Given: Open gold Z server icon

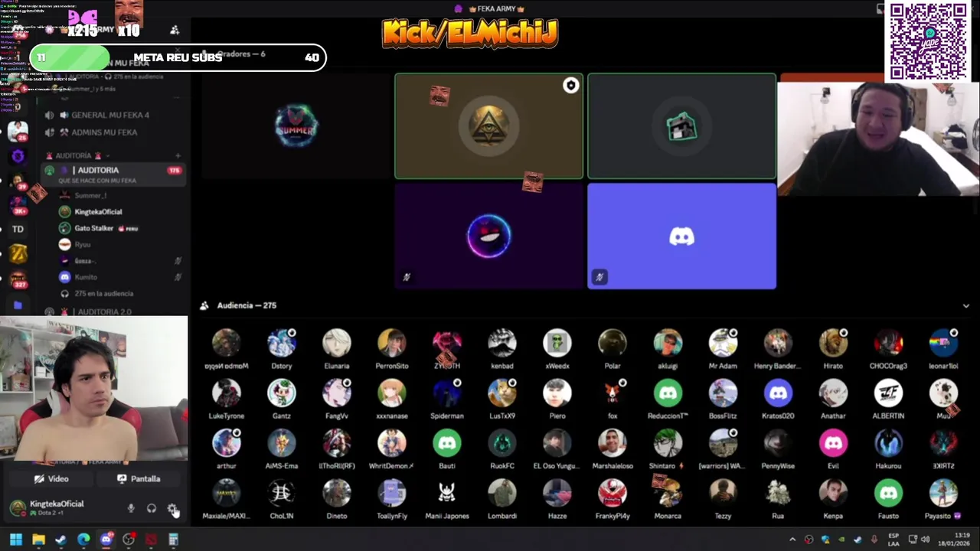Looking at the screenshot, I should pyautogui.click(x=18, y=254).
